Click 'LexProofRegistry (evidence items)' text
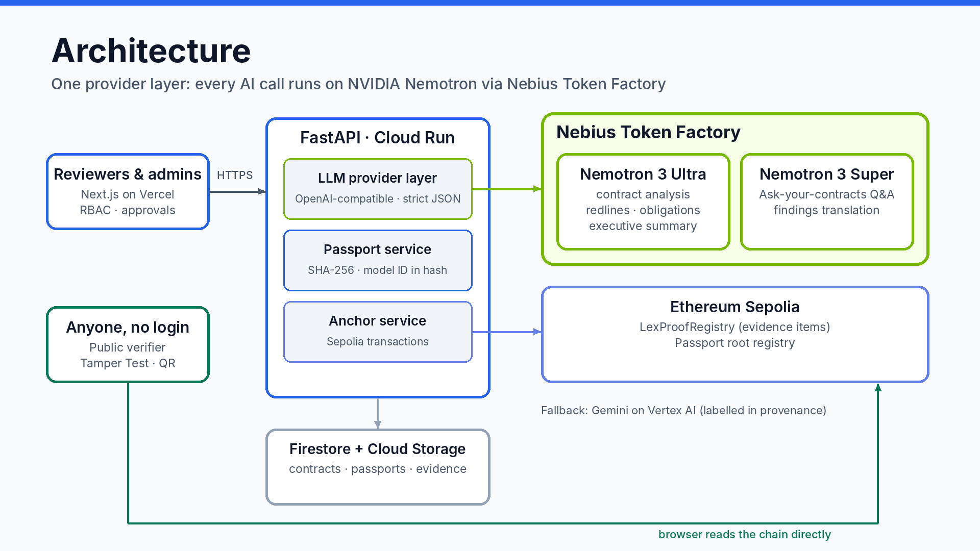Screen dimensions: 980x551 (735, 327)
